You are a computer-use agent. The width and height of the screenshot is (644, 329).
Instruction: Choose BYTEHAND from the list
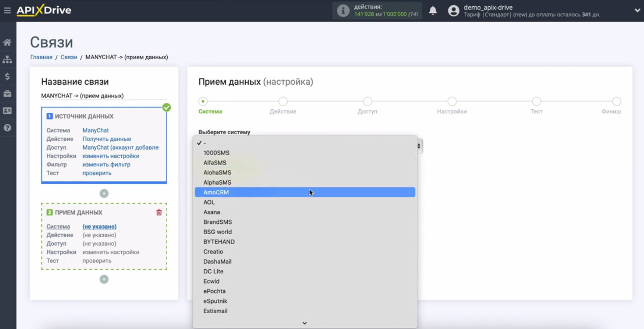(305, 242)
